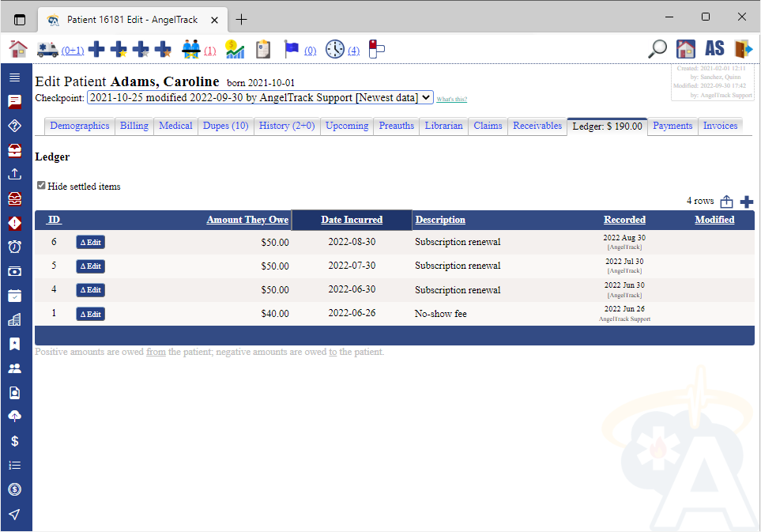Click the What's this? link
761x532 pixels.
451,99
